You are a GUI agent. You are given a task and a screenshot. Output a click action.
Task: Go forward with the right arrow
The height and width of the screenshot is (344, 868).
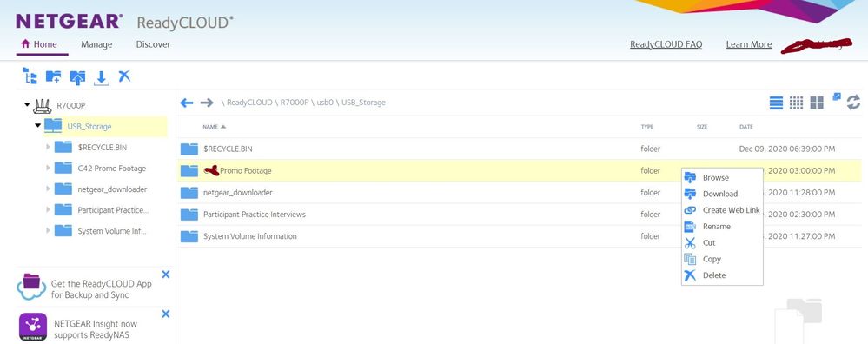click(207, 103)
